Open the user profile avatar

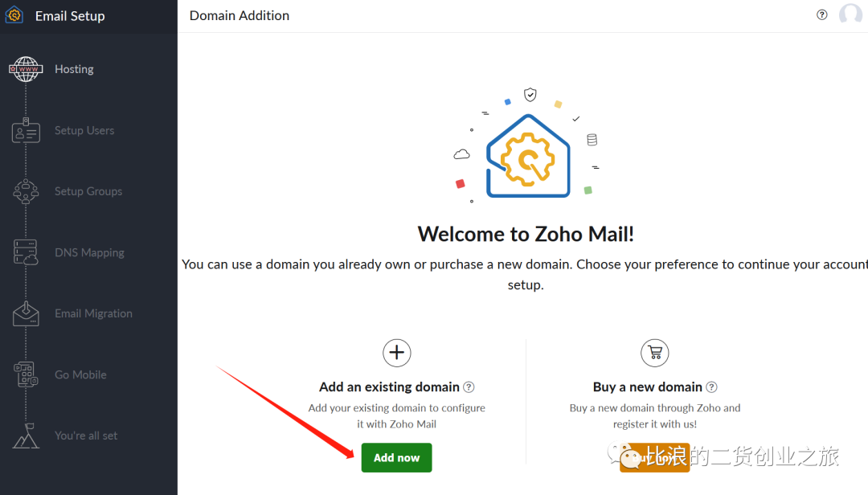click(850, 14)
